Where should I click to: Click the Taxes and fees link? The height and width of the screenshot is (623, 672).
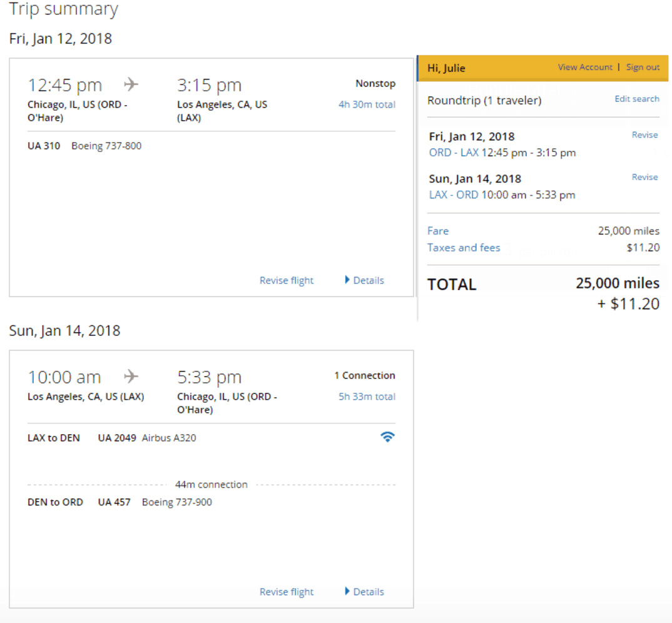(464, 248)
